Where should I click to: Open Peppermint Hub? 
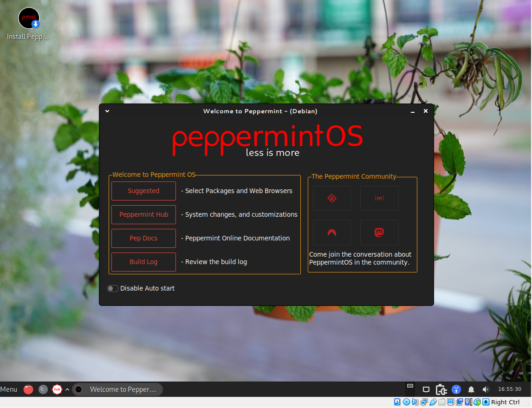point(143,215)
